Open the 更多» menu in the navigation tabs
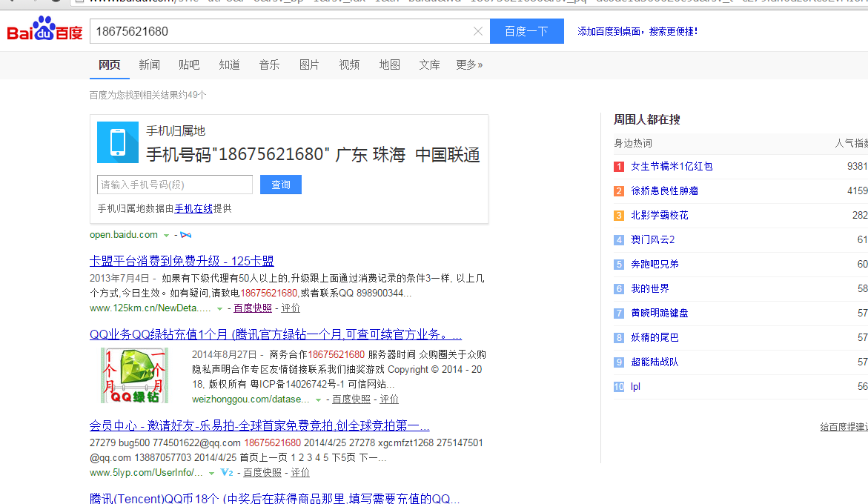The image size is (868, 504). pos(469,64)
